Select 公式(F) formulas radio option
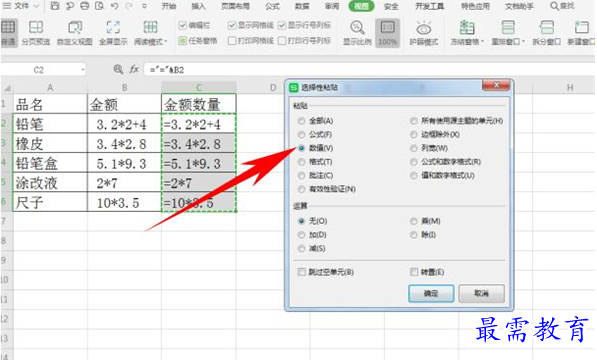The width and height of the screenshot is (597, 361). click(x=302, y=135)
